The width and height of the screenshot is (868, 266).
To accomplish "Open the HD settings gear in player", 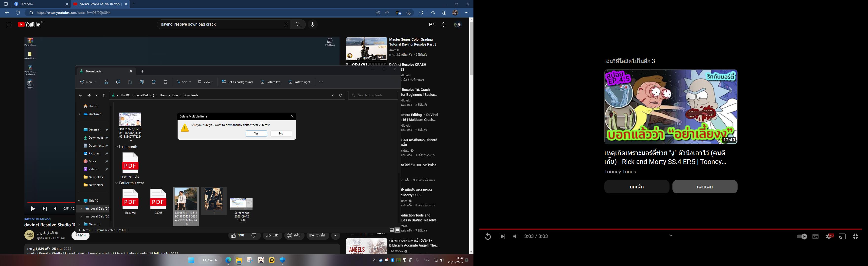I will coord(829,236).
